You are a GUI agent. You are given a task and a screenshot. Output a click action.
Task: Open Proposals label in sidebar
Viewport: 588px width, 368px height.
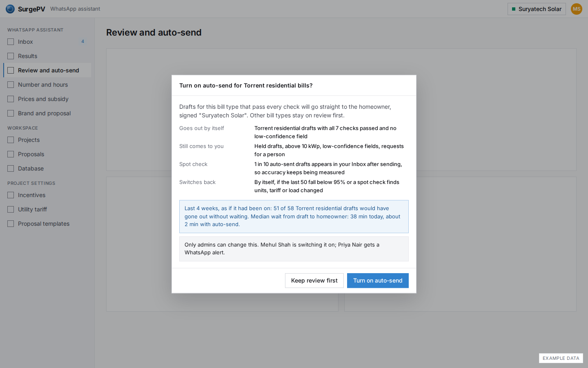click(x=31, y=154)
